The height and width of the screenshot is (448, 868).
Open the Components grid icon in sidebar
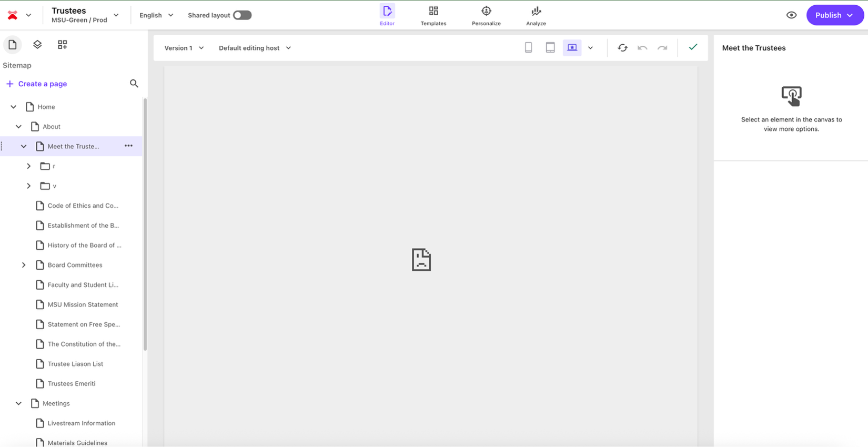62,45
